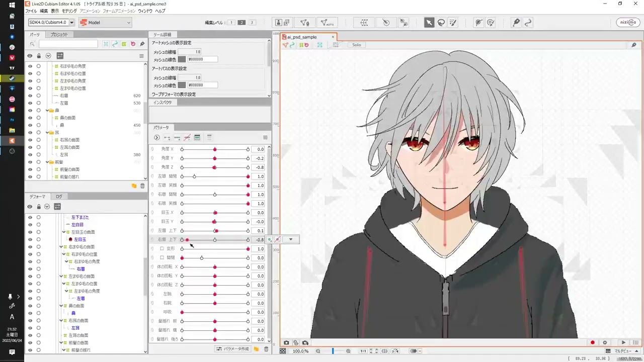Click canvas snapshot camera icon

286,342
